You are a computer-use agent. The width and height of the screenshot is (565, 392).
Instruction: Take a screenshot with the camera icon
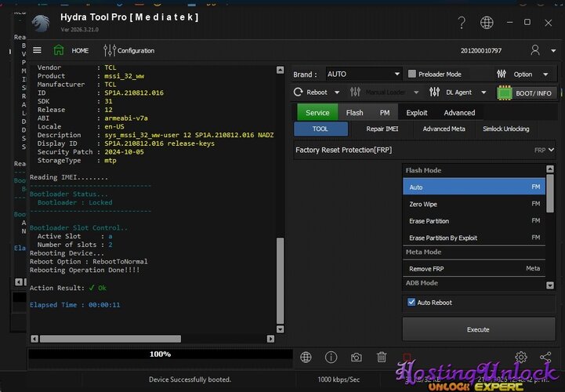(357, 358)
